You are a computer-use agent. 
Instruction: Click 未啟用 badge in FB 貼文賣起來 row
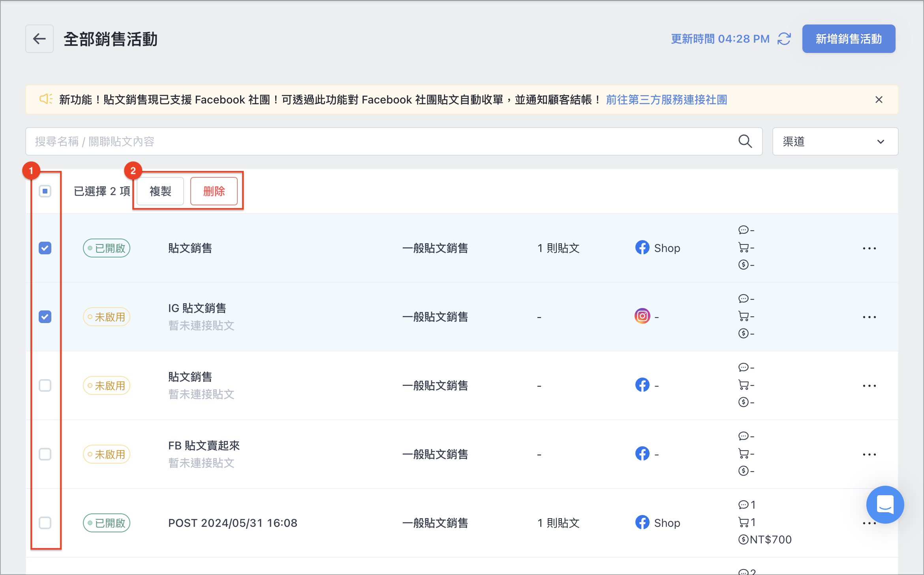[107, 454]
